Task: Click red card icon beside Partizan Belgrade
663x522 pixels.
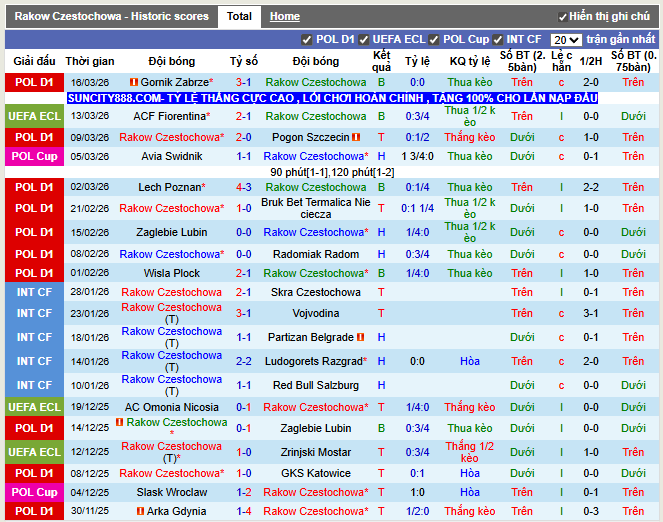Action: (359, 338)
